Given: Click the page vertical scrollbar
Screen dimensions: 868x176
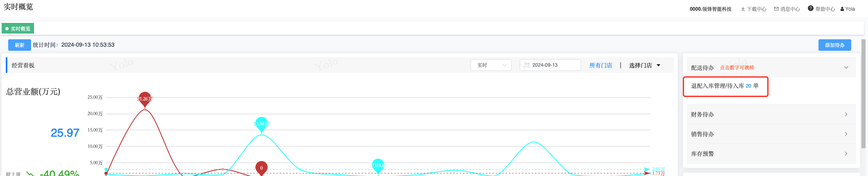Looking at the screenshot, I should 863,94.
